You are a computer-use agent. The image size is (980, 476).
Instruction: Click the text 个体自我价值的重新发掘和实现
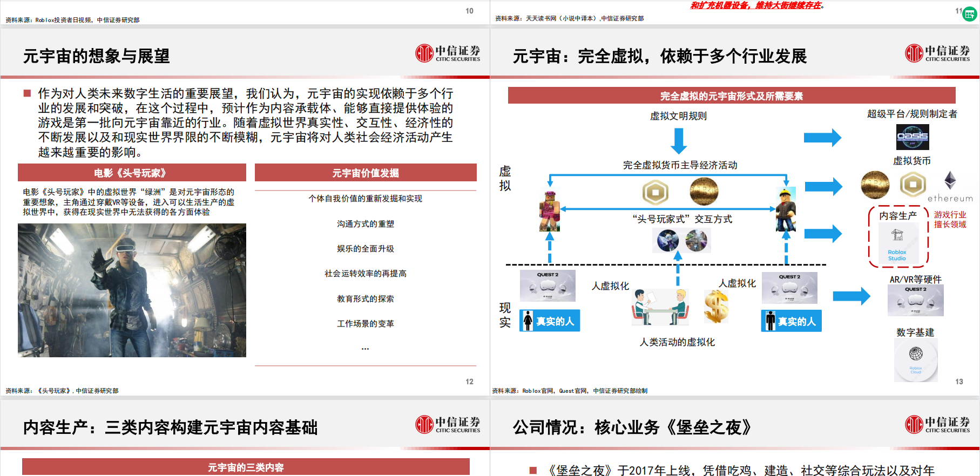click(366, 199)
